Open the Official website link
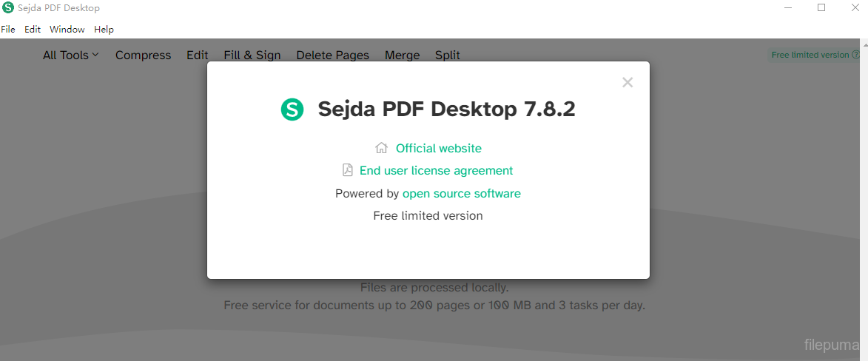The width and height of the screenshot is (868, 361). [x=438, y=148]
